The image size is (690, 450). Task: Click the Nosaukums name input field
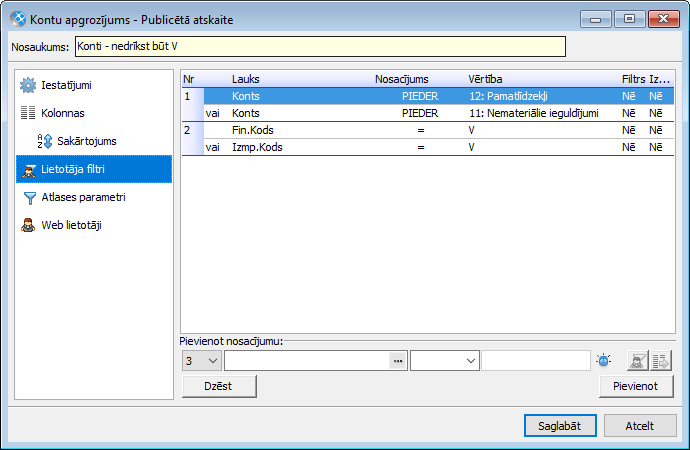tap(320, 47)
